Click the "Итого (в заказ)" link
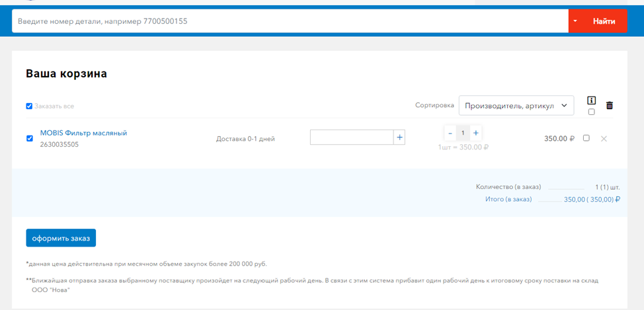Viewport: 644px width, 310px height. [508, 199]
